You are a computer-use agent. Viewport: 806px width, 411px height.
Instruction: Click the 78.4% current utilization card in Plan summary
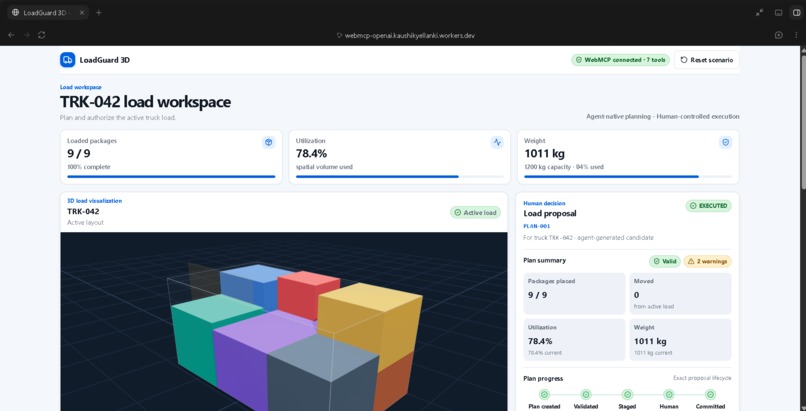click(x=574, y=340)
